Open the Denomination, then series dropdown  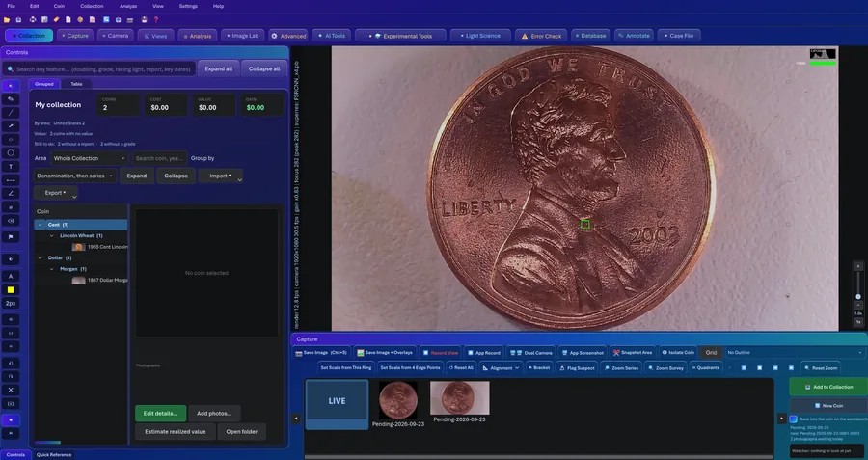[75, 176]
